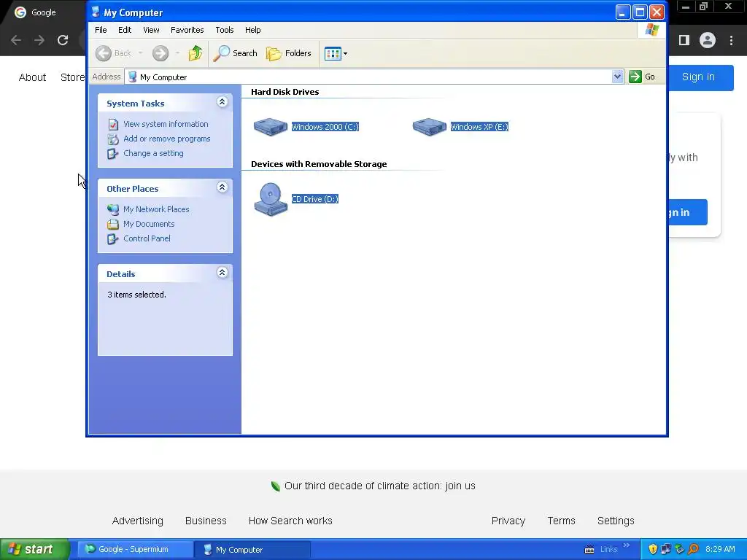The image size is (747, 560).
Task: Click View system information link
Action: tap(166, 124)
